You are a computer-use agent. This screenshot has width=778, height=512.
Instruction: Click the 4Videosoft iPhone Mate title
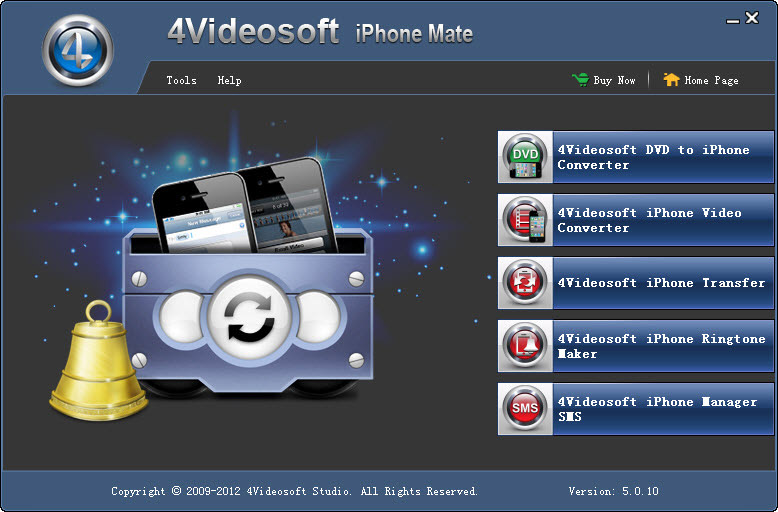(320, 32)
